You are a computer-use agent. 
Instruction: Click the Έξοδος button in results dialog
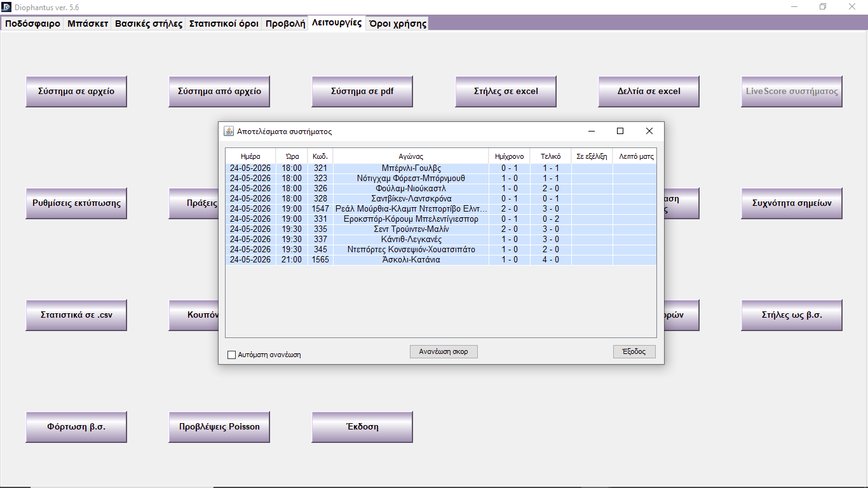634,351
